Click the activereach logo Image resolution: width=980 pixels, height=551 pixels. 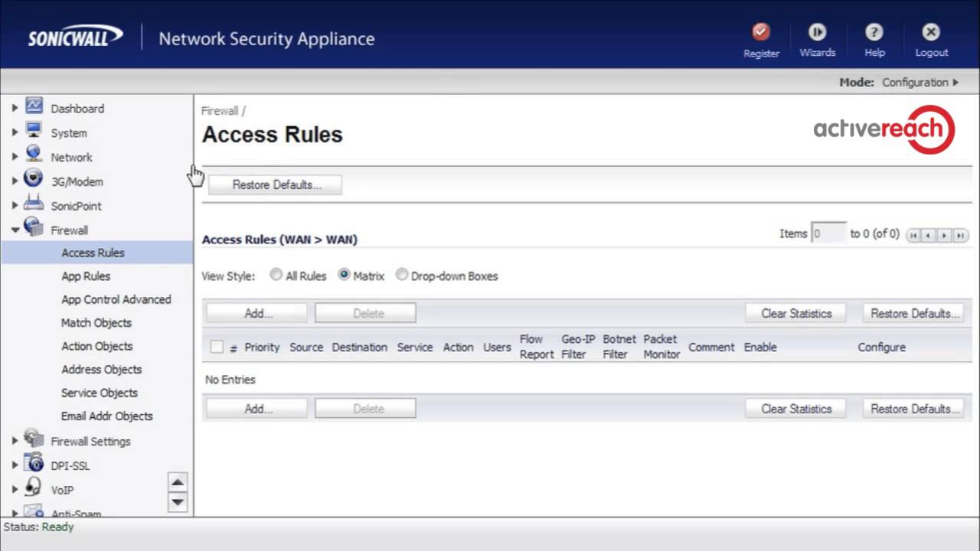884,129
